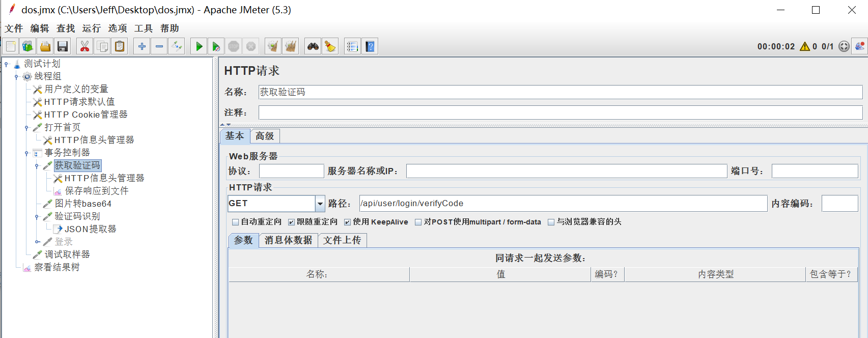Select HTTP Cookie管理器 in the tree
Image resolution: width=868 pixels, height=338 pixels.
[x=86, y=115]
